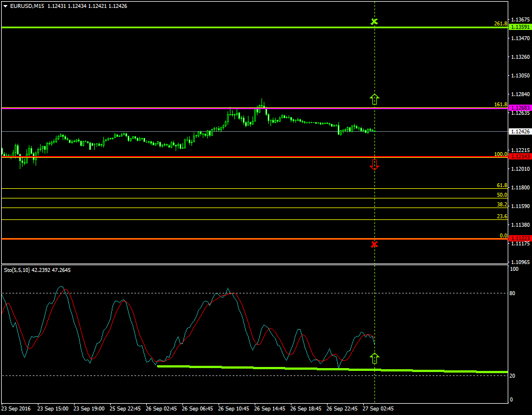Select the 261.8 Fibonacci level label
The width and height of the screenshot is (532, 415).
(500, 24)
